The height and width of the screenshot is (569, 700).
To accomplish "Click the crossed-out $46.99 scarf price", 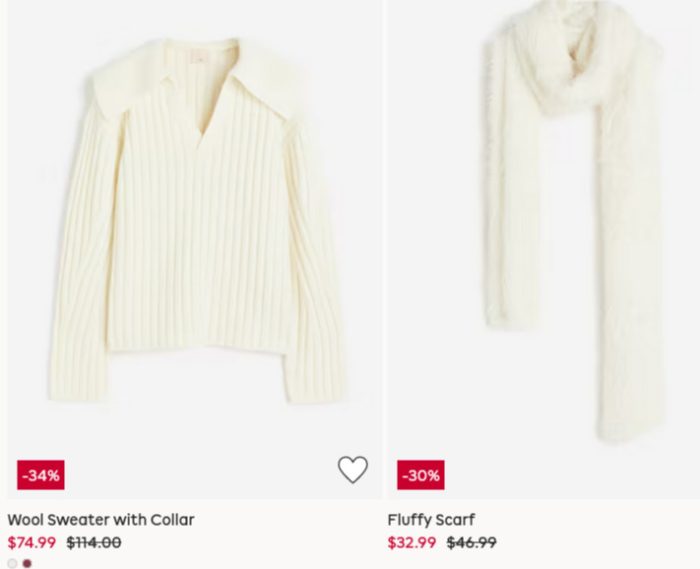I will (471, 543).
